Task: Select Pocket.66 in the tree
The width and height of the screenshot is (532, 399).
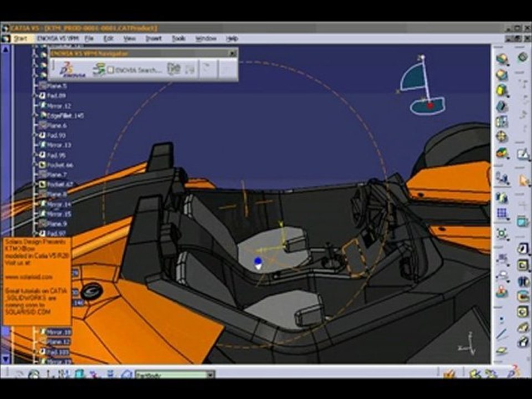Action: (56, 165)
